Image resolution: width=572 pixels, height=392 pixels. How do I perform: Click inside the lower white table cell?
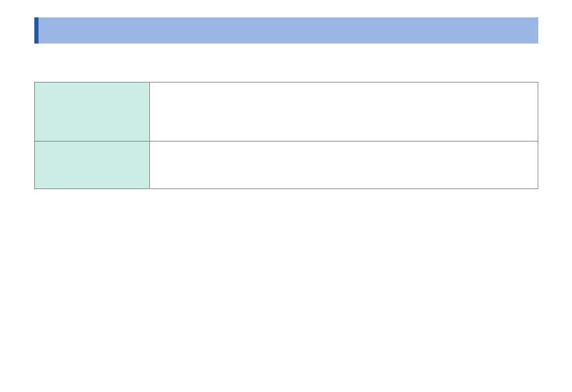click(344, 165)
